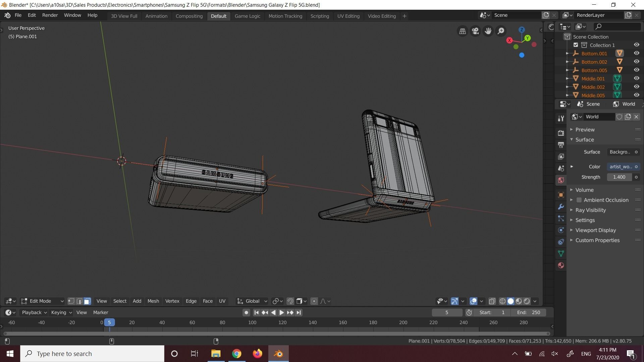Open the Render properties tab

[x=561, y=133]
